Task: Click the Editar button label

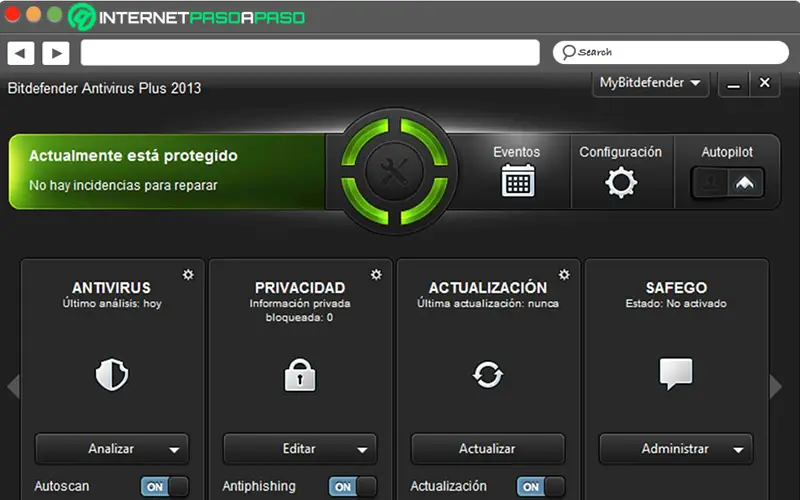Action: pos(299,448)
